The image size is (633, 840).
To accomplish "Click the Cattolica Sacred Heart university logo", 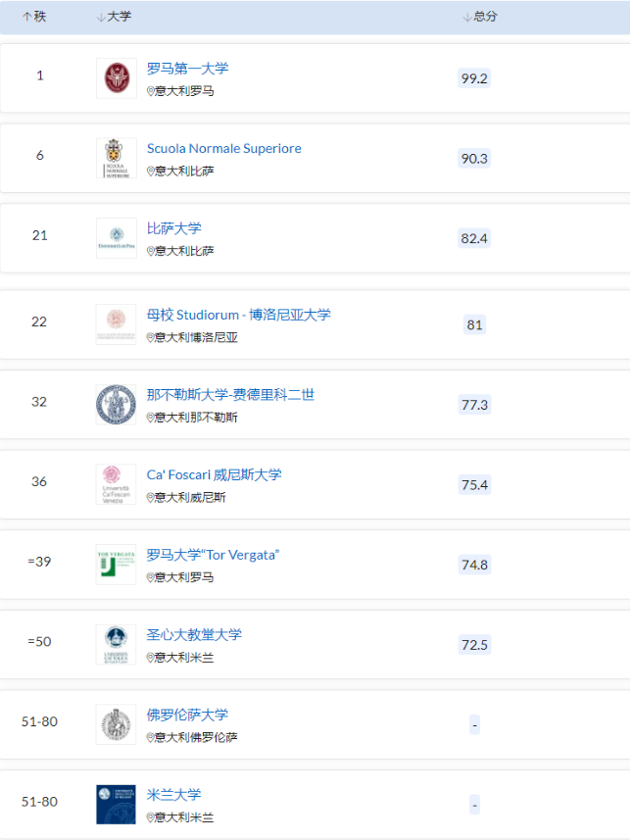I will [x=116, y=644].
